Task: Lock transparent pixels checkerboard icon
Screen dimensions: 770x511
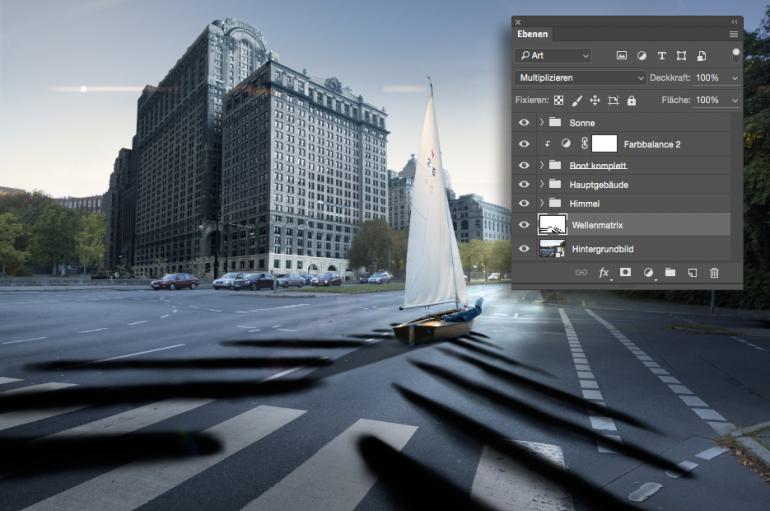Action: click(x=558, y=100)
